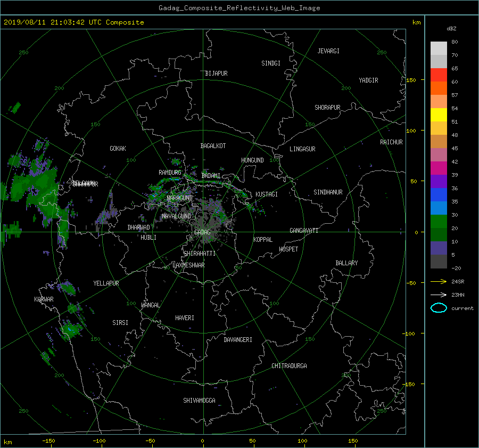Image resolution: width=479 pixels, height=448 pixels.
Task: Click the -150 label on the bottom km axis
Action: pyautogui.click(x=48, y=441)
